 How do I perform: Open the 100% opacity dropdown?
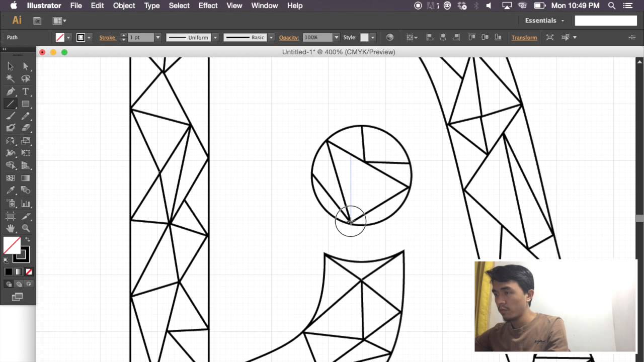click(x=336, y=38)
